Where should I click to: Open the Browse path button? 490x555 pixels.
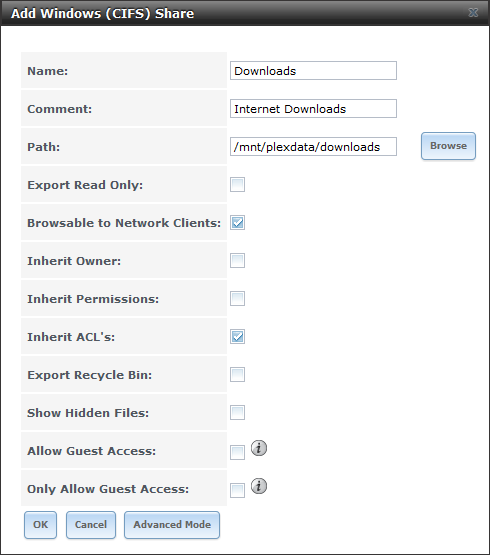point(448,146)
